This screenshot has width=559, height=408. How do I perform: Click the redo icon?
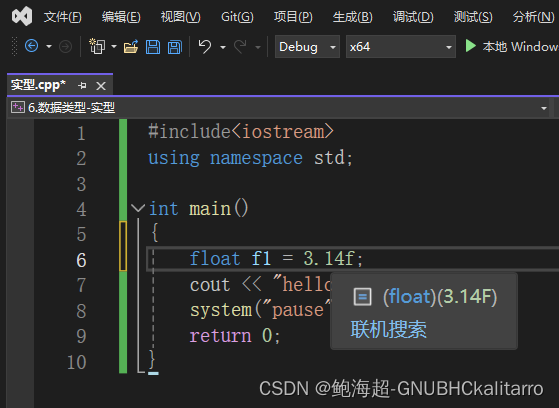pos(240,46)
